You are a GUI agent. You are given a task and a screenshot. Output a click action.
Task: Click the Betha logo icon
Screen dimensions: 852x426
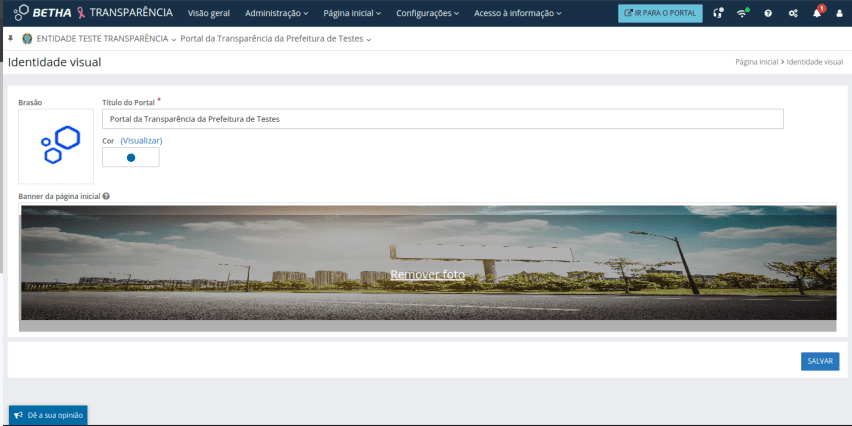click(21, 13)
